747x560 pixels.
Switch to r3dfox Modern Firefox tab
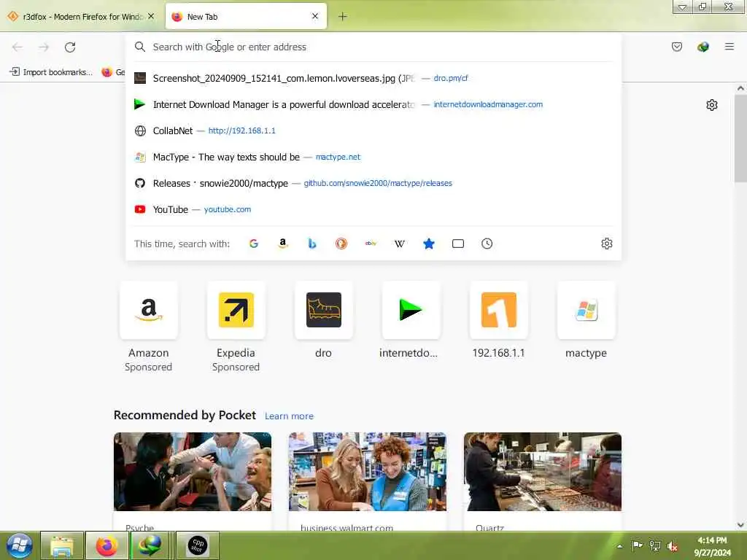coord(81,17)
